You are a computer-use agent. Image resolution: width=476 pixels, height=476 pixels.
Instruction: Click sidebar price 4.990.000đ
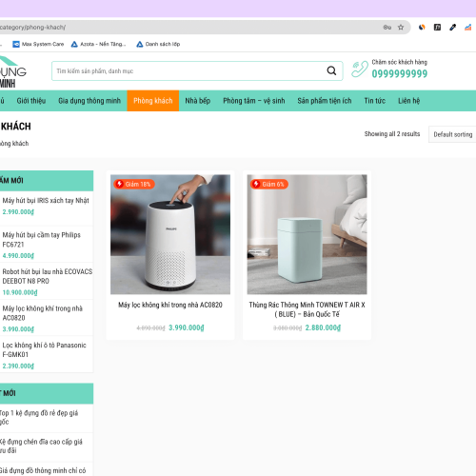click(18, 255)
